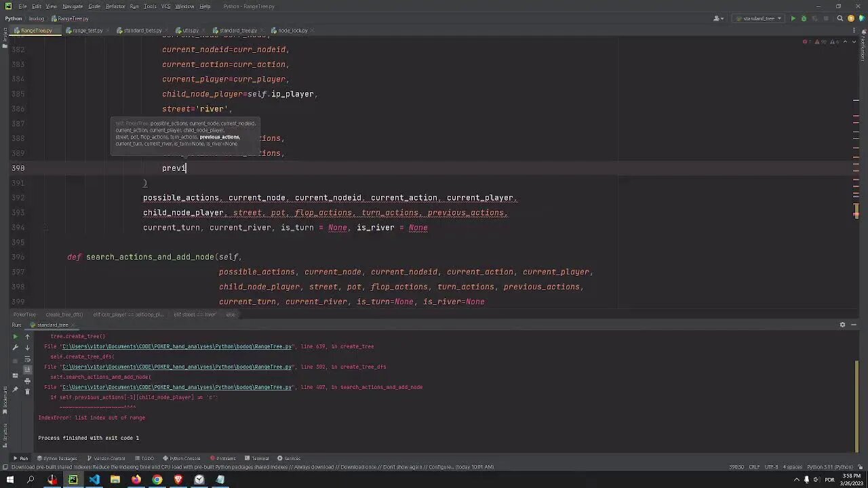
Task: Click the create_tree_dfs() breadcrumb
Action: point(64,314)
